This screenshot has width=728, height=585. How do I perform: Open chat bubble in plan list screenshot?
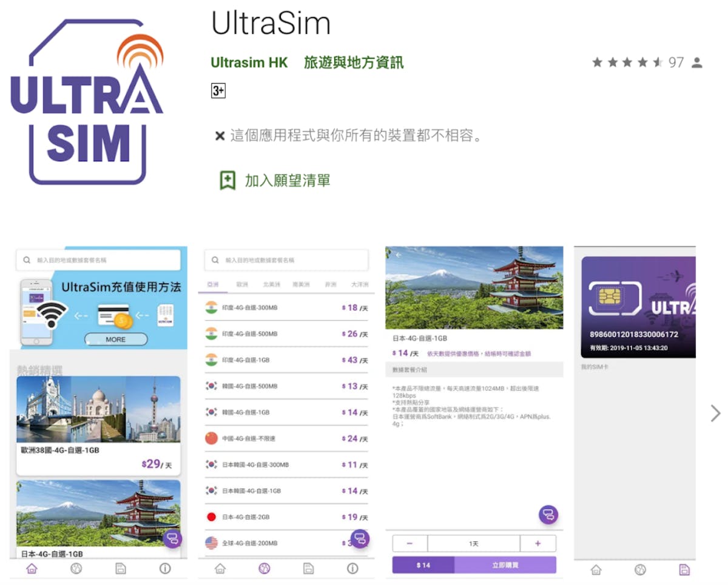point(360,539)
